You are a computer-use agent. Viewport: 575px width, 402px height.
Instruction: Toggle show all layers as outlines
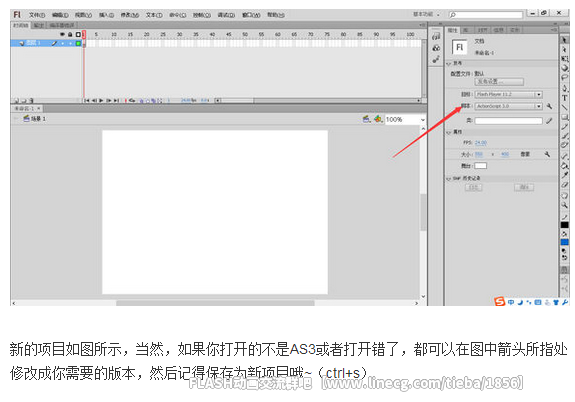[x=78, y=34]
